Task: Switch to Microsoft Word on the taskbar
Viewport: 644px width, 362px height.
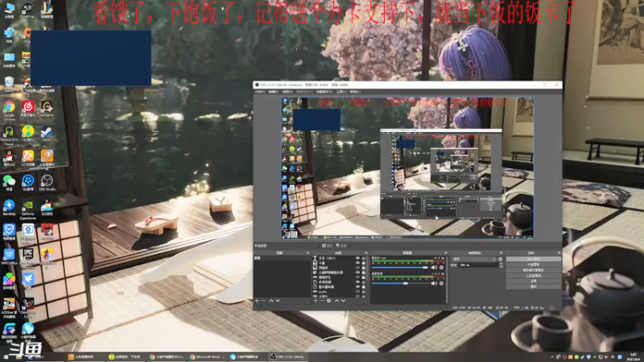Action: pyautogui.click(x=207, y=357)
